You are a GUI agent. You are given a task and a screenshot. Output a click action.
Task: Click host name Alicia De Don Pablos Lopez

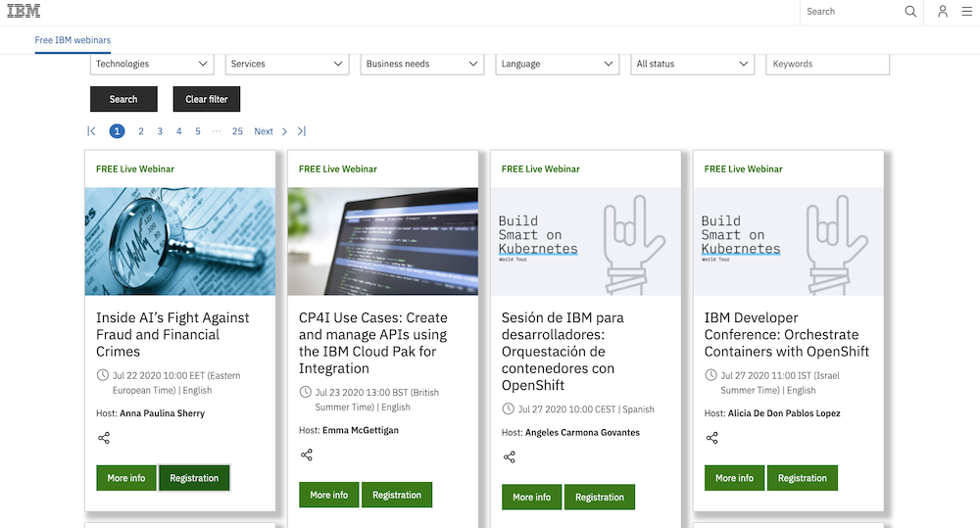coord(784,413)
